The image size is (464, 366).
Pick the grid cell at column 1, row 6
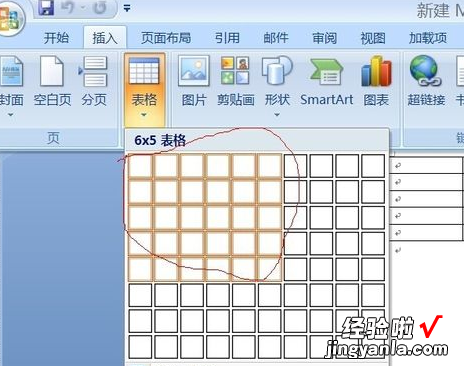pyautogui.click(x=140, y=295)
